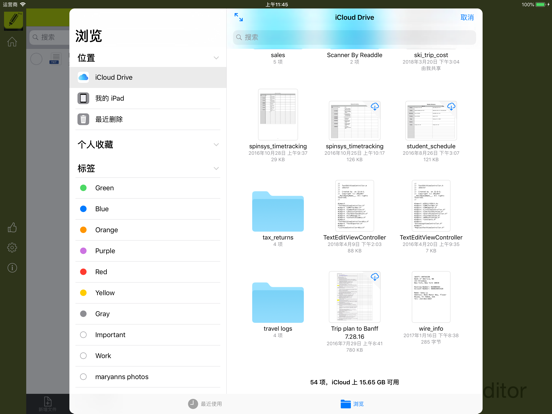Open the travel logs folder
Viewport: 552px width, 414px height.
point(278,302)
